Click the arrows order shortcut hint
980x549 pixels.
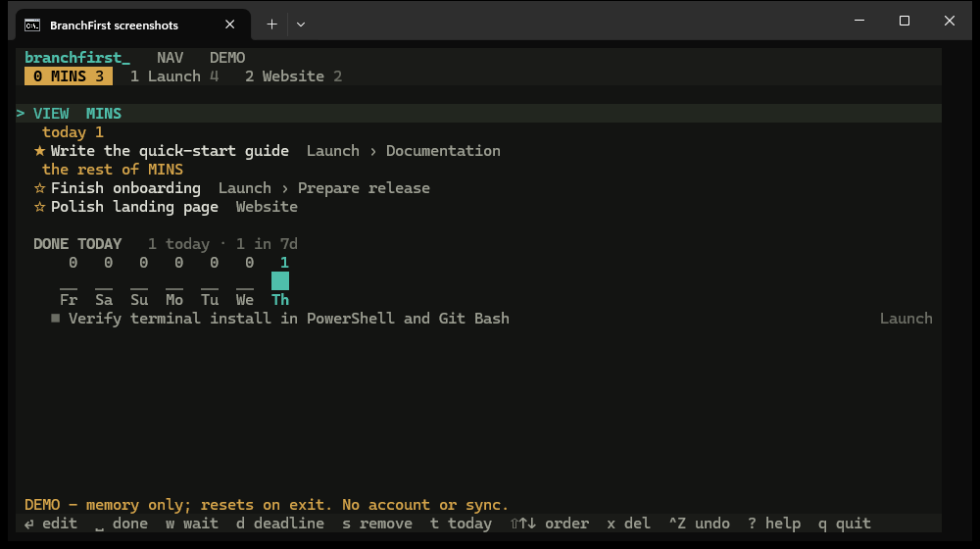[550, 524]
